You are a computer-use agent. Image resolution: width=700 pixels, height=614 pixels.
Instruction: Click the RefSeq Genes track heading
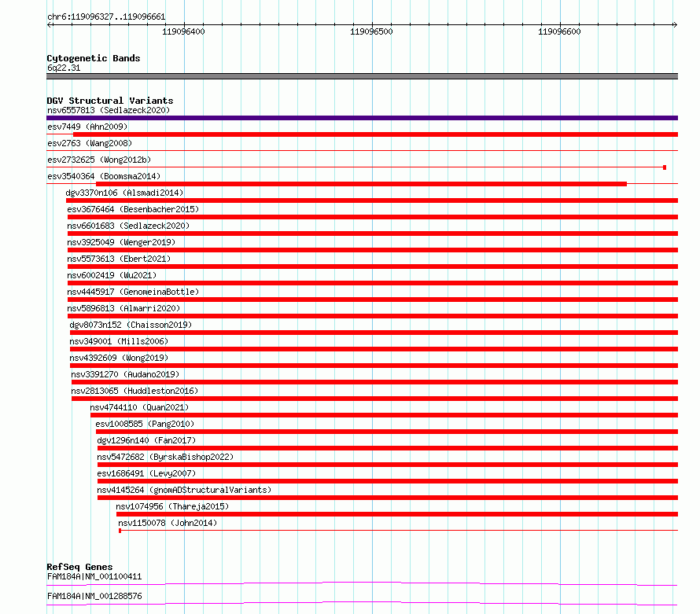click(x=79, y=567)
